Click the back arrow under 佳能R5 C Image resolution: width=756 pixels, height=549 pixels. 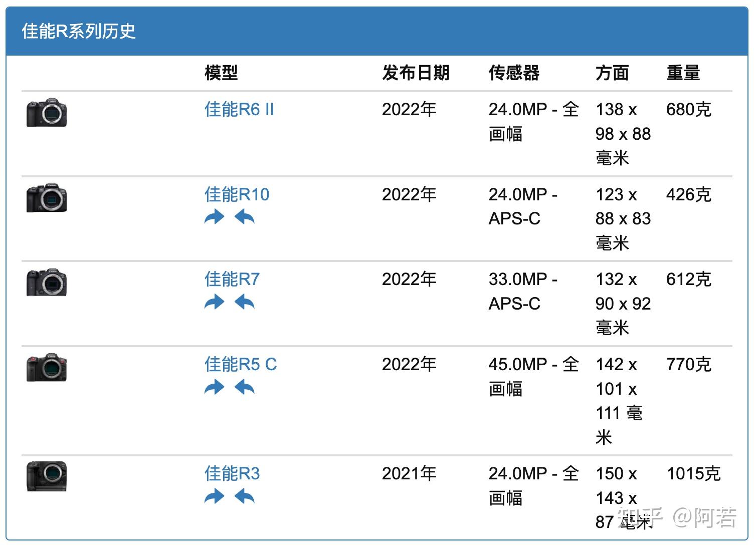(245, 387)
